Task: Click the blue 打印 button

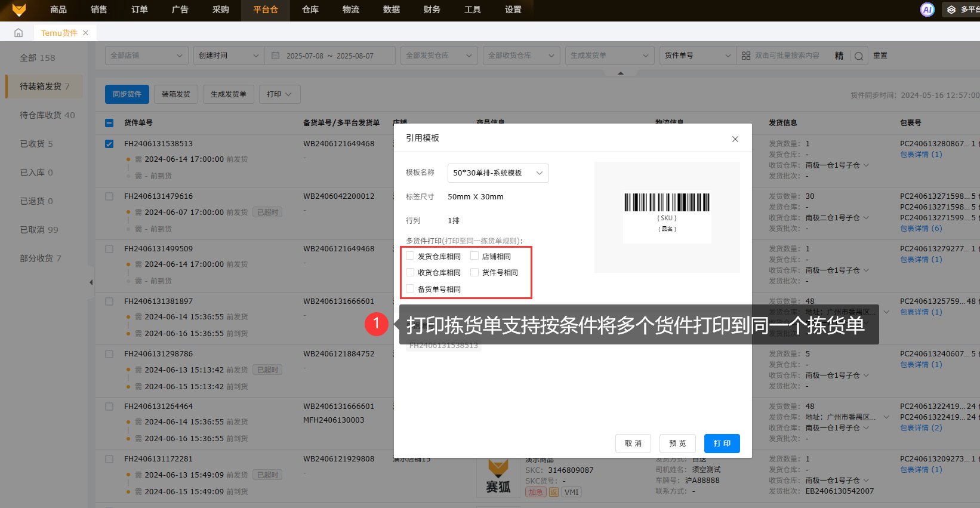Action: tap(722, 444)
